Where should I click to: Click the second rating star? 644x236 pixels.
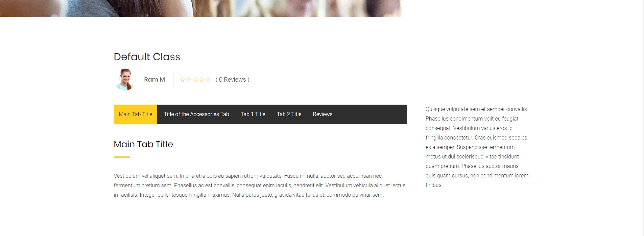[x=189, y=80]
